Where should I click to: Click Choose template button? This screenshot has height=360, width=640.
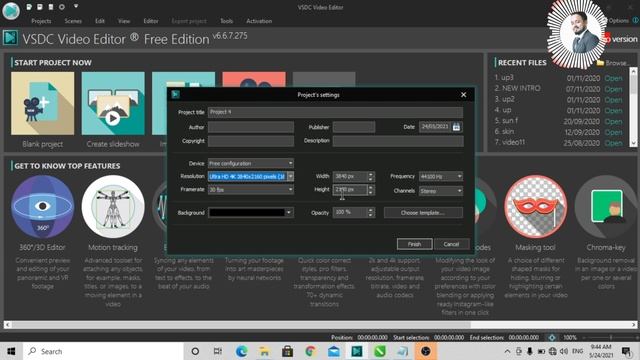click(x=423, y=213)
